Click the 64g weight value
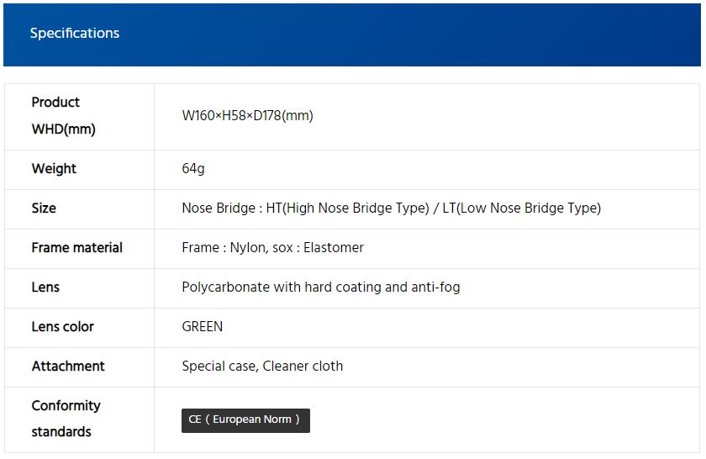Viewport: 706px width, 459px height. coord(193,168)
